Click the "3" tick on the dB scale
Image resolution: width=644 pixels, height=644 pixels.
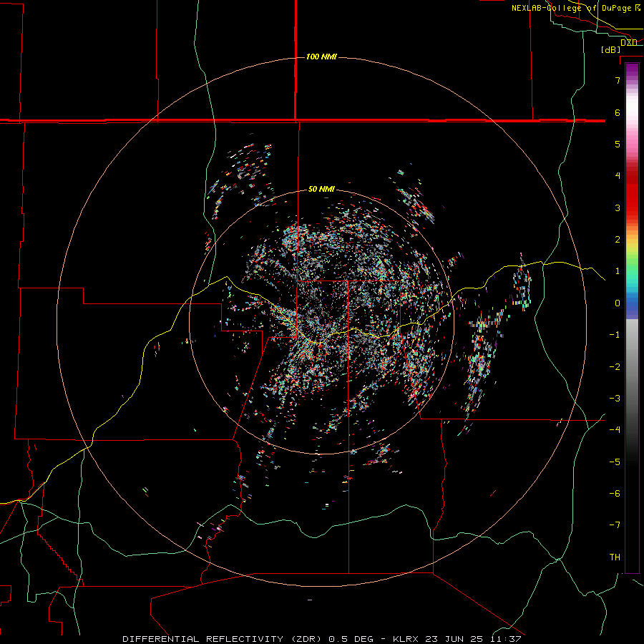point(618,208)
